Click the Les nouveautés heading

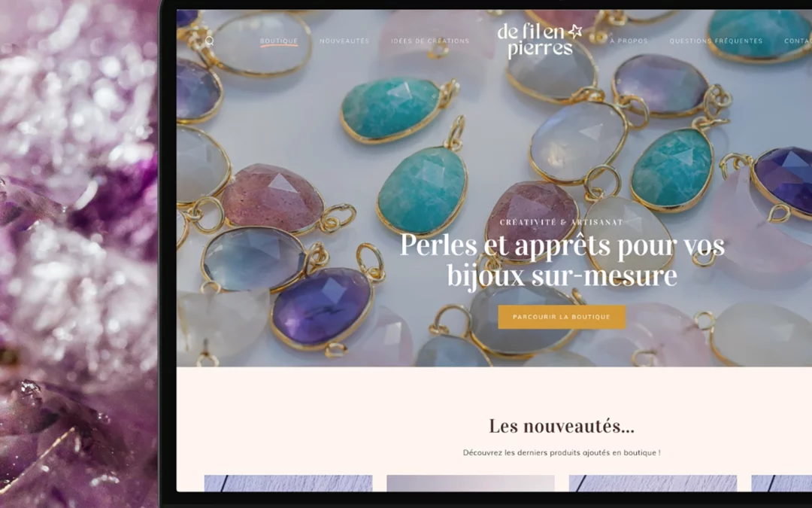tap(562, 426)
